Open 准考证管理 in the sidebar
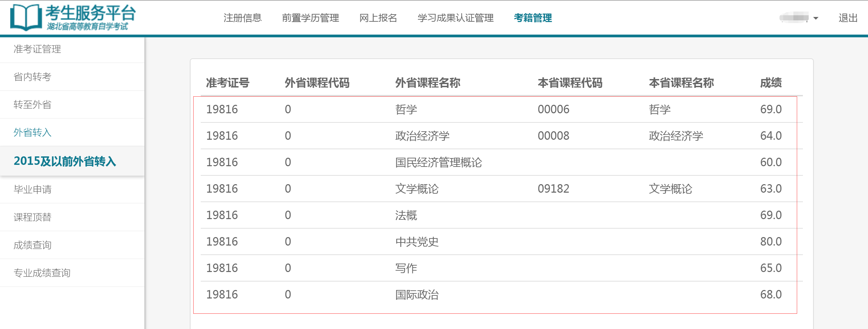 [37, 49]
